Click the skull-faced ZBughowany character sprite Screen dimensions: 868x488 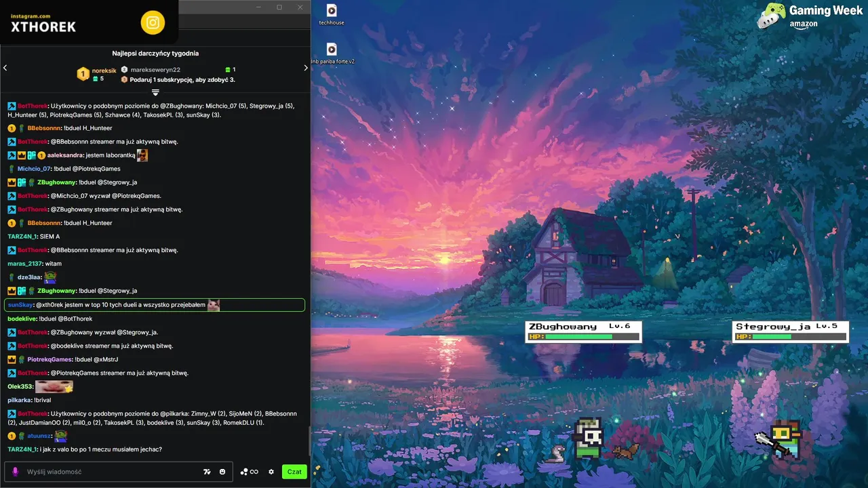588,437
